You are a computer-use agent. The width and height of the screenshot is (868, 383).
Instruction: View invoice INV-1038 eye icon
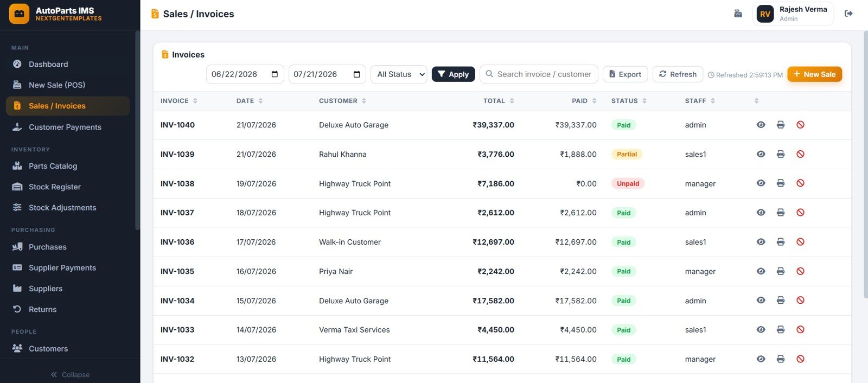(x=761, y=183)
